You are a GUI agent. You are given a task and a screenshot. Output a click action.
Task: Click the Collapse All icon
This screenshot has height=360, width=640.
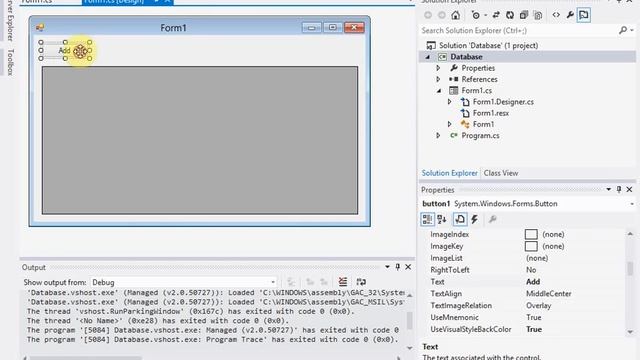[524, 15]
